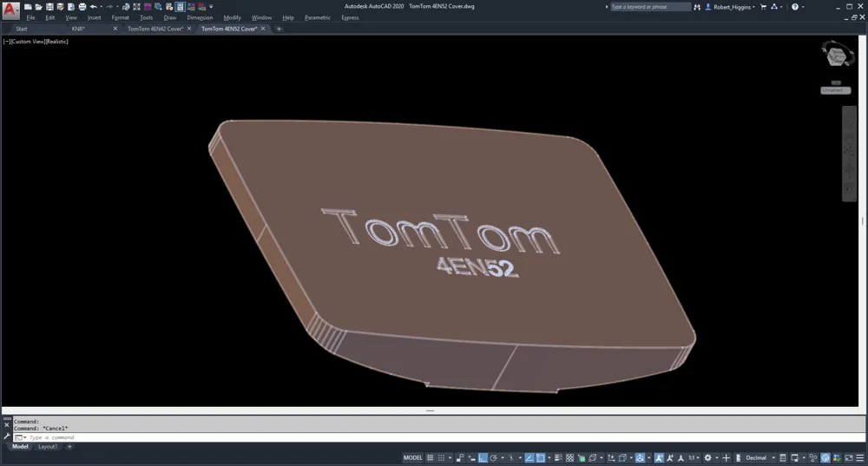Open the Robert_Higgins account dropdown
868x466 pixels.
pyautogui.click(x=731, y=7)
